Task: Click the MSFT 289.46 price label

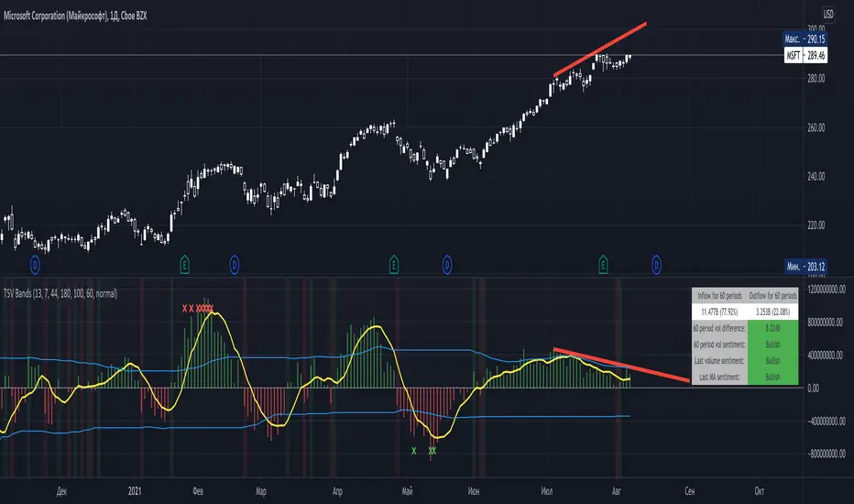Action: coord(805,56)
